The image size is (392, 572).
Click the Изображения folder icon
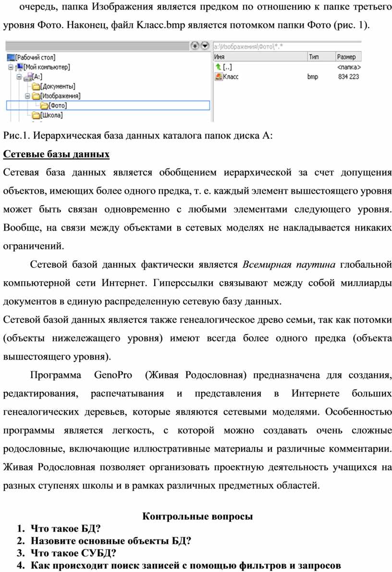(x=36, y=96)
